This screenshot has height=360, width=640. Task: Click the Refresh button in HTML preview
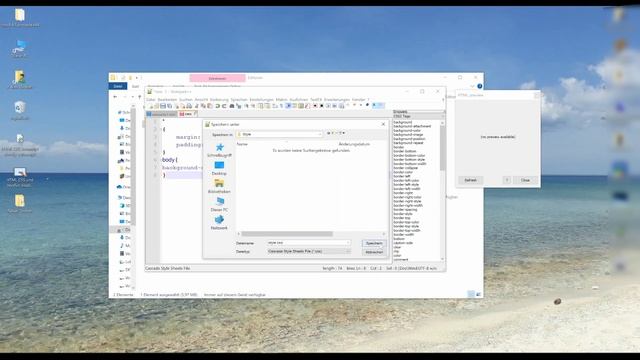[x=470, y=180]
